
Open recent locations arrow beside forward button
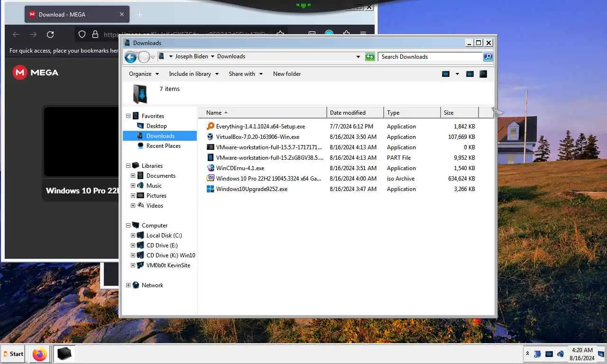(x=153, y=57)
